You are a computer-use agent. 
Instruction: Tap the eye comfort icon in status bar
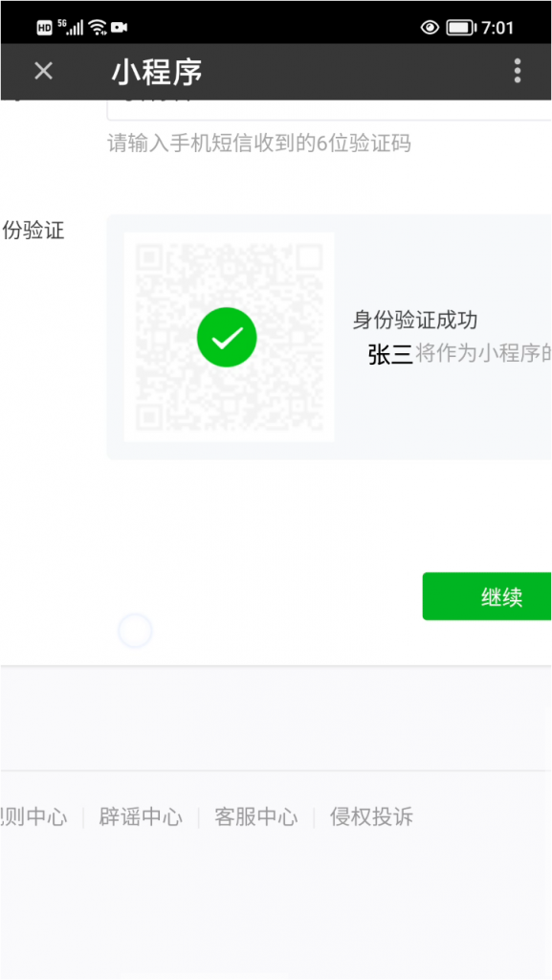[x=430, y=28]
